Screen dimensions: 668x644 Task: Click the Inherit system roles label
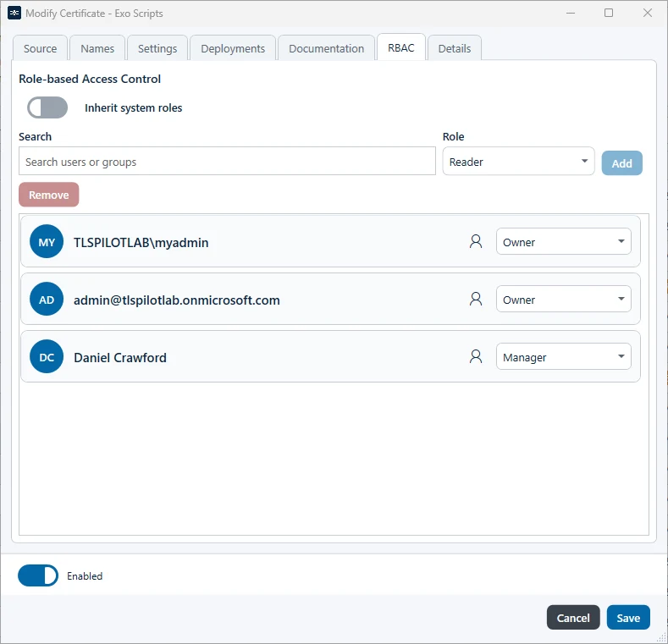point(133,107)
